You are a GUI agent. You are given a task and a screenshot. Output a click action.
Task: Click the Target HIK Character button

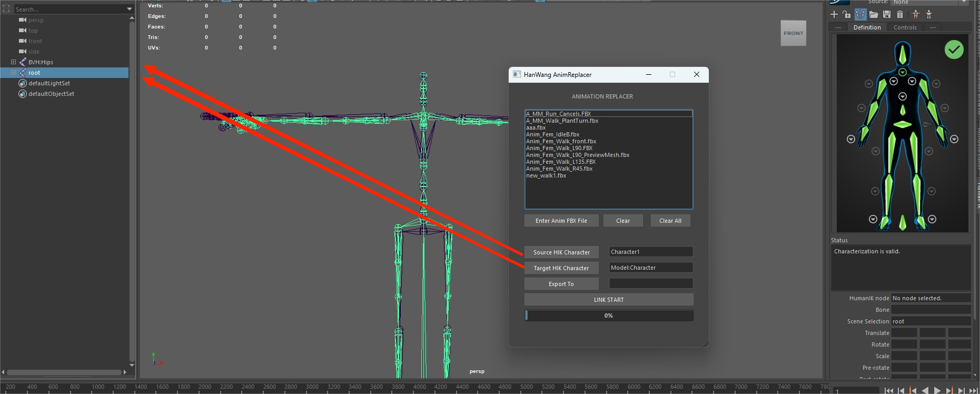click(561, 268)
